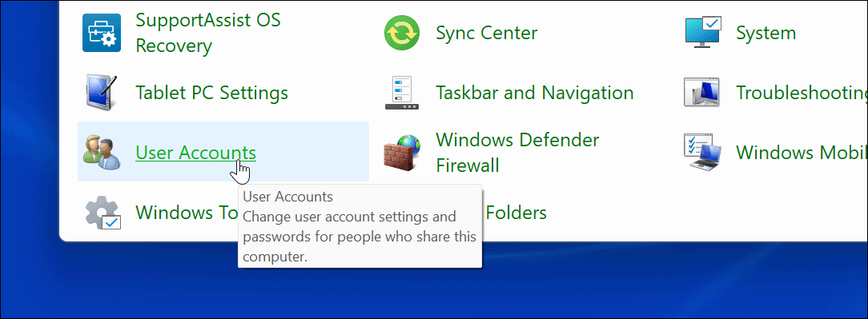Click the Windows Mobility Center laptop icon
This screenshot has height=319, width=868.
click(703, 152)
